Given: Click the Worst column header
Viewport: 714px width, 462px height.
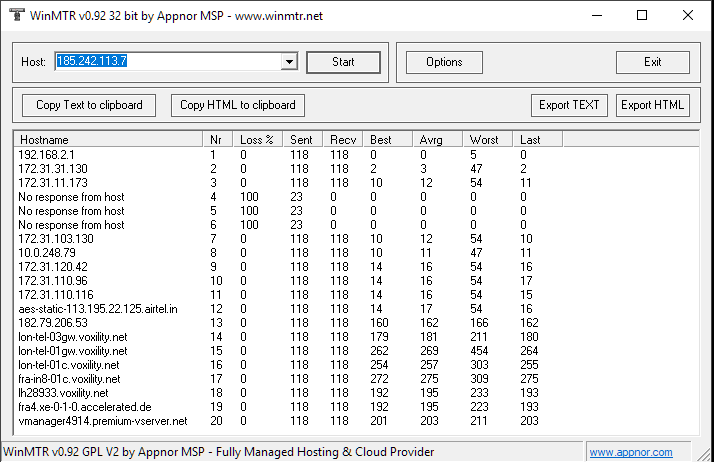Looking at the screenshot, I should point(488,139).
